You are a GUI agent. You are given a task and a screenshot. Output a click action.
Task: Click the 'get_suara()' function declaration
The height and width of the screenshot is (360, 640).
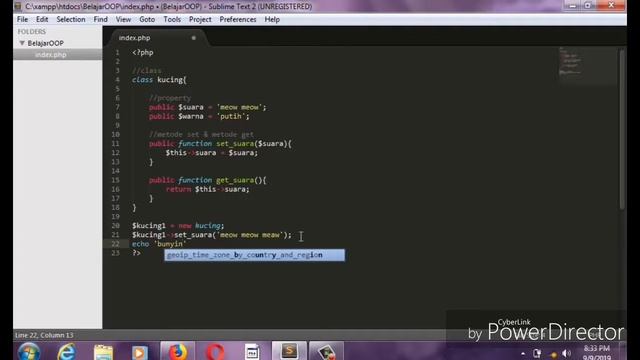(207, 180)
